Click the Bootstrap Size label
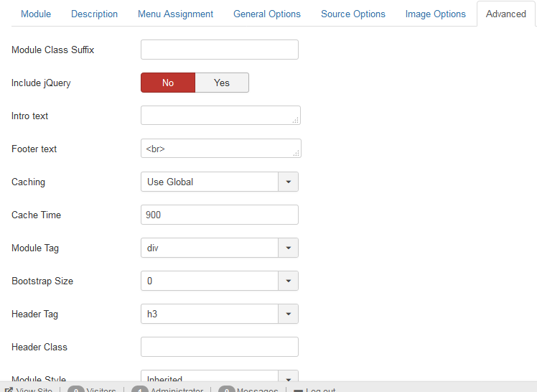This screenshot has width=537, height=392. 42,281
